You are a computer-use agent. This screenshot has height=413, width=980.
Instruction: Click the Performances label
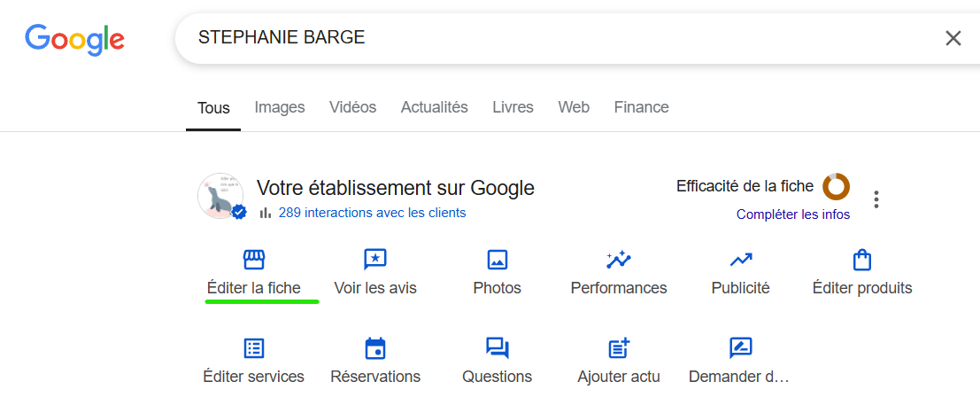pyautogui.click(x=619, y=288)
